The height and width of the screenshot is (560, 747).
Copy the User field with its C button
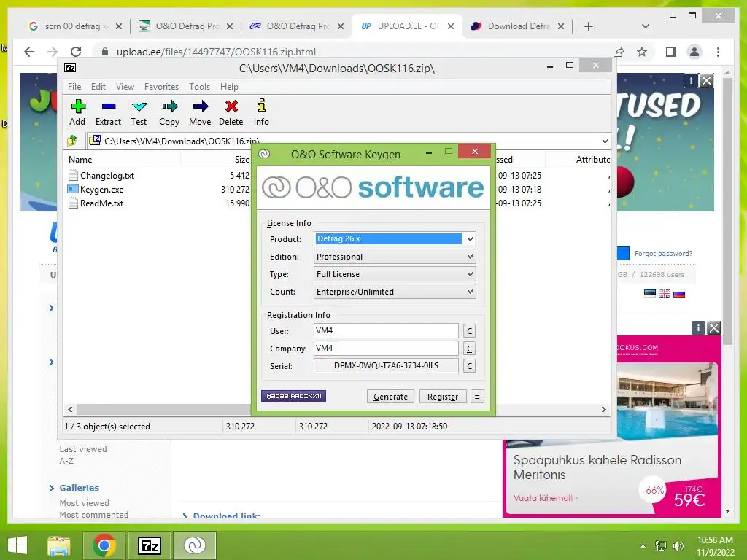click(469, 331)
